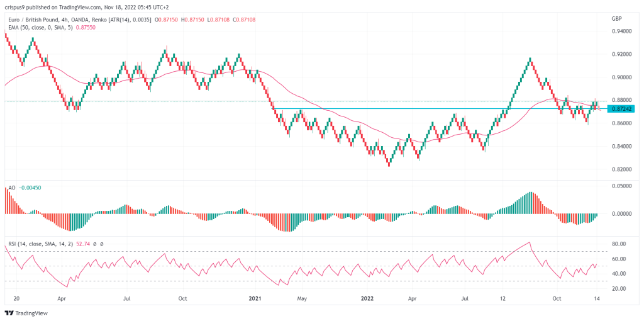Select the AO indicator legend label
This screenshot has height=321, width=644.
pos(11,188)
